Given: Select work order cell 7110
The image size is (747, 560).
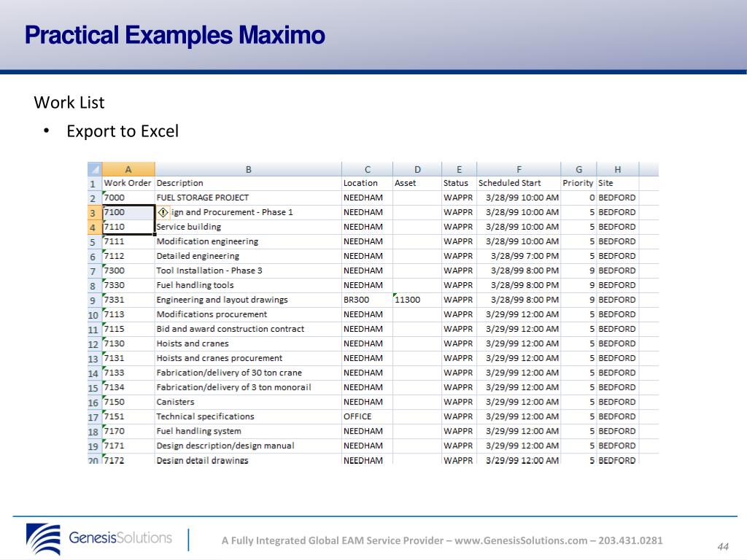Looking at the screenshot, I should coord(128,227).
